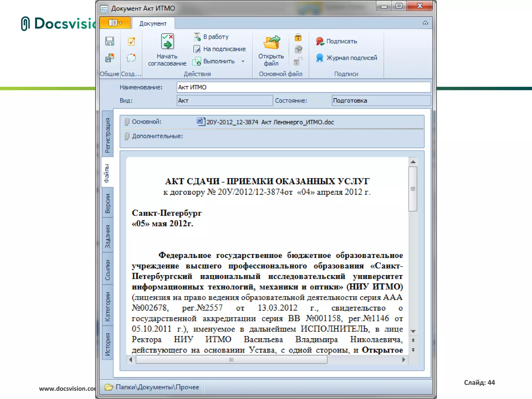Image resolution: width=532 pixels, height=399 pixels.
Task: Click date «05» мая 2012г. in preview
Action: pos(163,223)
